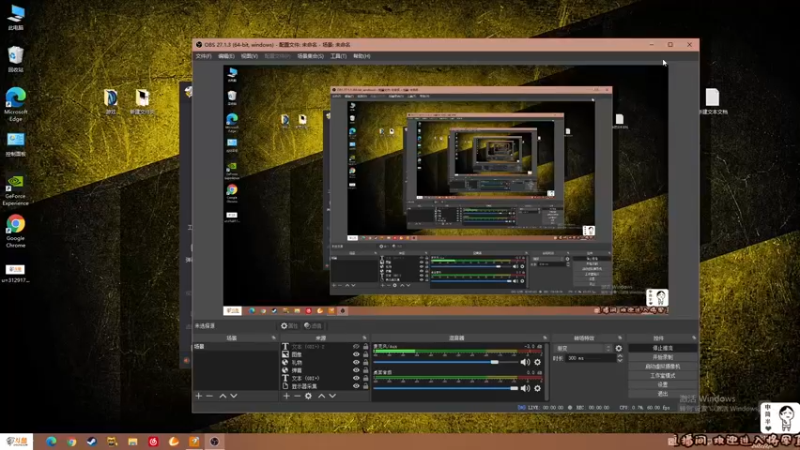
Task: Add a new source with plus icon
Action: [286, 396]
